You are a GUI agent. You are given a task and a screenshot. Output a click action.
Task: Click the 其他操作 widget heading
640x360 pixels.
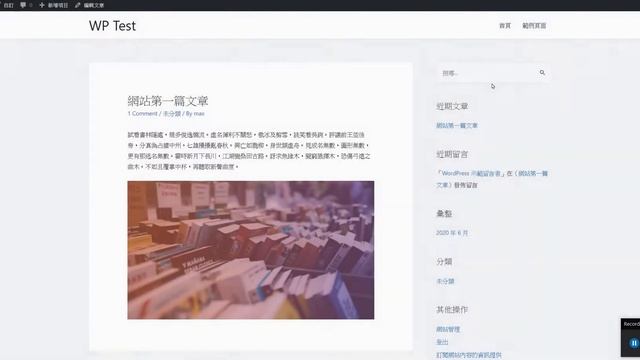(x=452, y=309)
